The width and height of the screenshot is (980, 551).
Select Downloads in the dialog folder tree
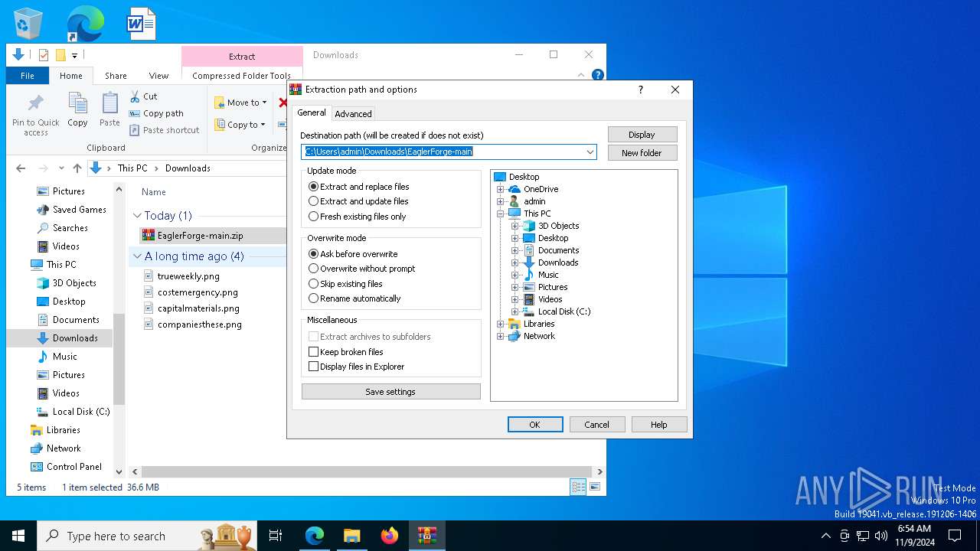point(558,262)
